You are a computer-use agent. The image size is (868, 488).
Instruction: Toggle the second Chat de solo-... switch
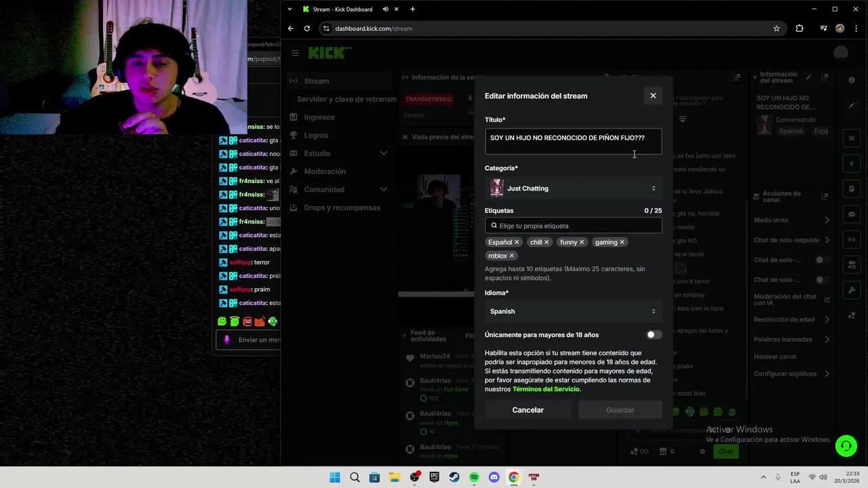(x=823, y=280)
